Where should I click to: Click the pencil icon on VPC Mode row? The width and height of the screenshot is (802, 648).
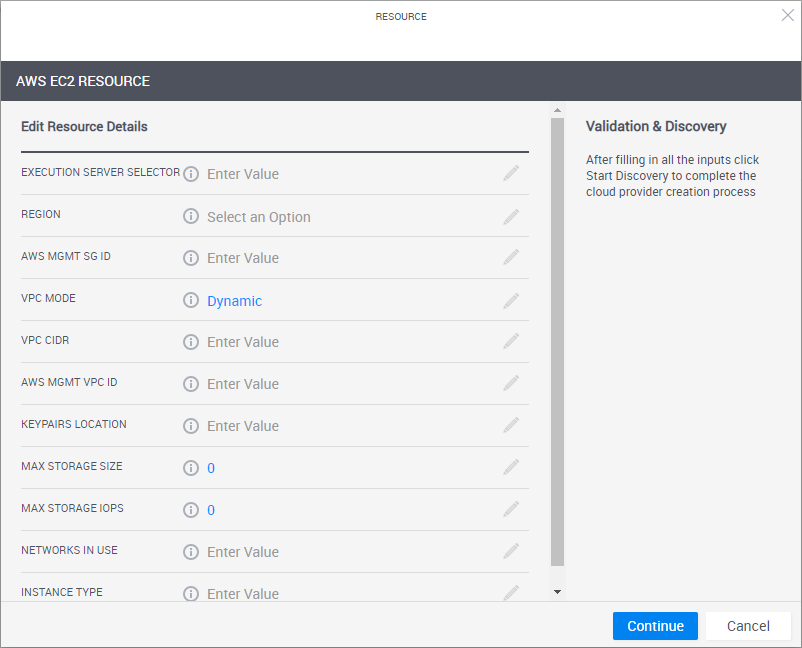(x=511, y=300)
